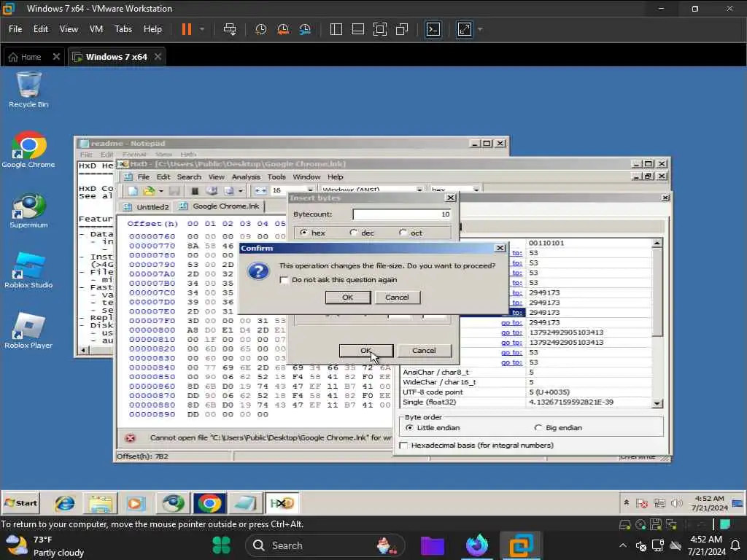
Task: Click the HxD Open file toolbar icon
Action: tap(149, 190)
